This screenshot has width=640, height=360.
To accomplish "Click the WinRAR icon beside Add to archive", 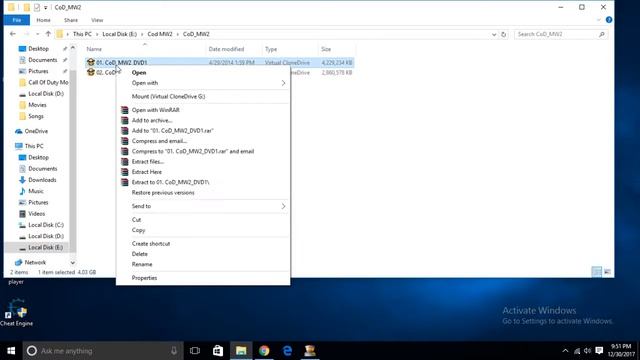I will click(x=125, y=120).
